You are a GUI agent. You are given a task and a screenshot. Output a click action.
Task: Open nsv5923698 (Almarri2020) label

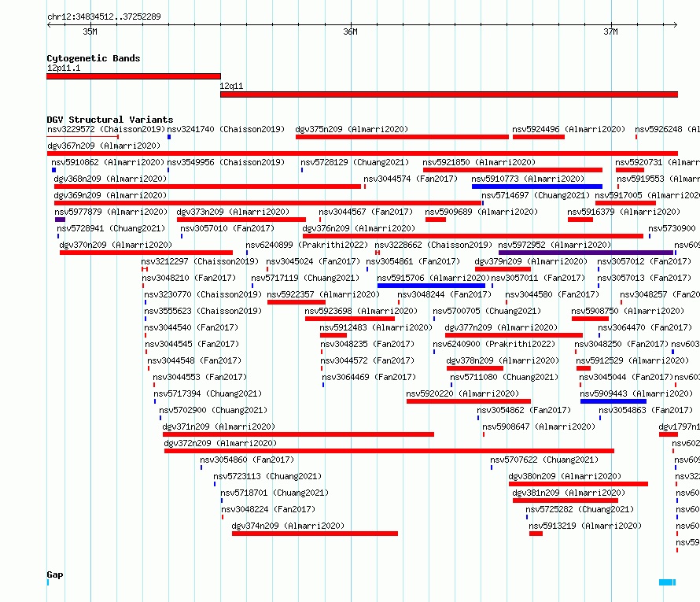(361, 311)
